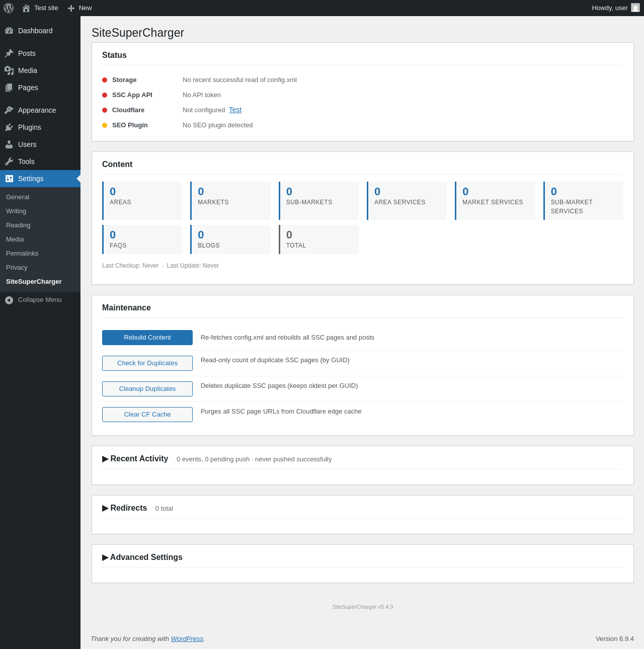Expand the Recent Activity section
Image resolution: width=644 pixels, height=649 pixels.
(x=135, y=459)
